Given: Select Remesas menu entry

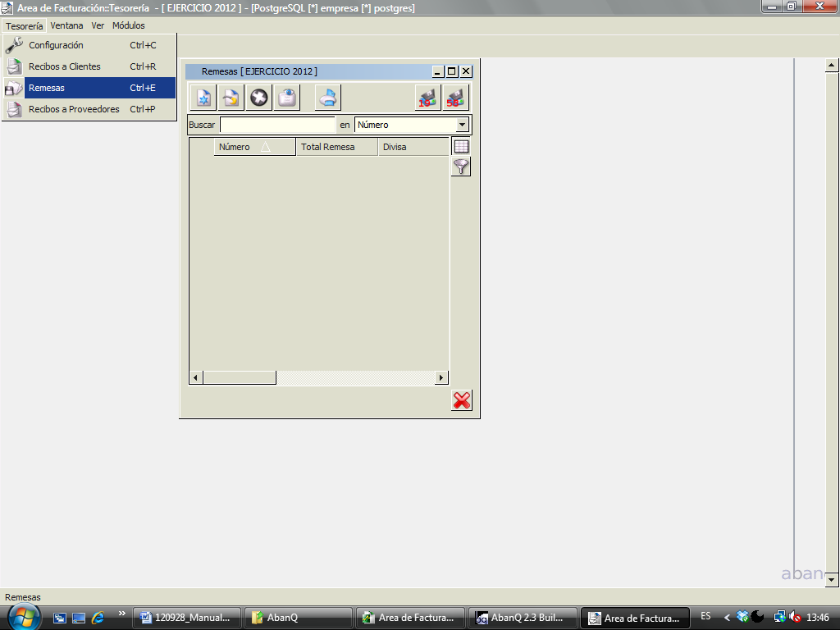Looking at the screenshot, I should 89,88.
